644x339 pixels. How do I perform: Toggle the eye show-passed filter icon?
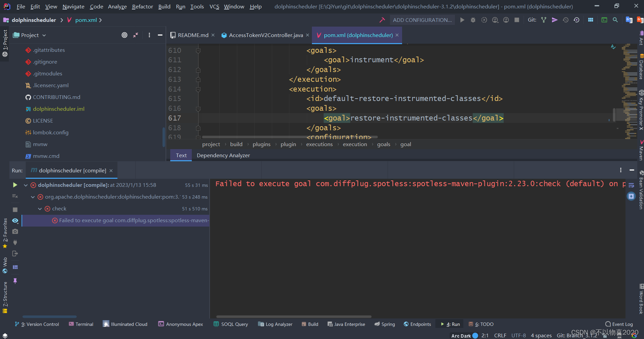(x=15, y=221)
